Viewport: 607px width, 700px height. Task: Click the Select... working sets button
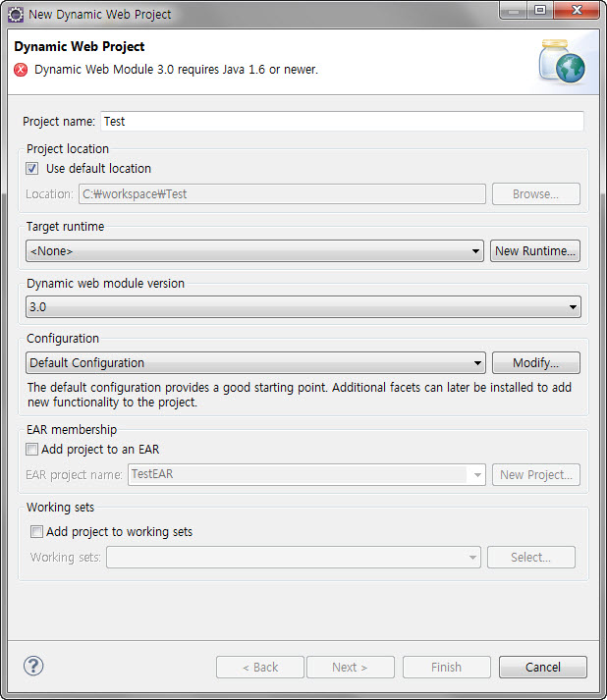tap(531, 557)
